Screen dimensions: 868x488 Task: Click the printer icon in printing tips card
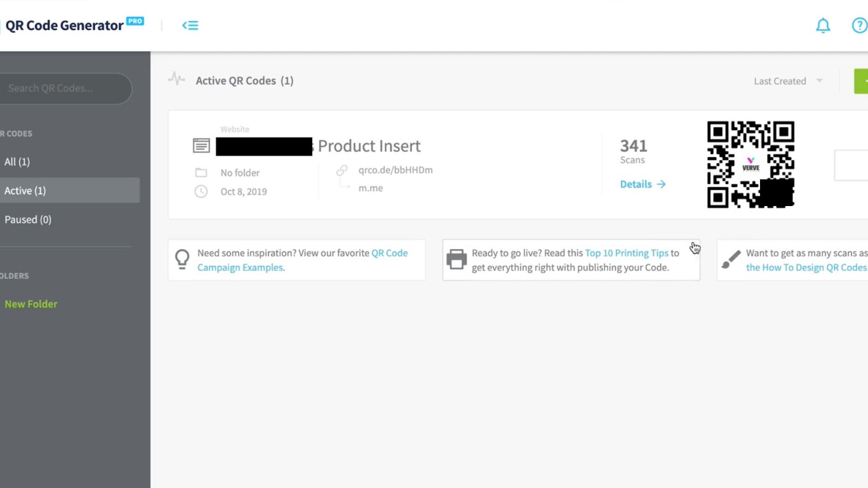(456, 259)
